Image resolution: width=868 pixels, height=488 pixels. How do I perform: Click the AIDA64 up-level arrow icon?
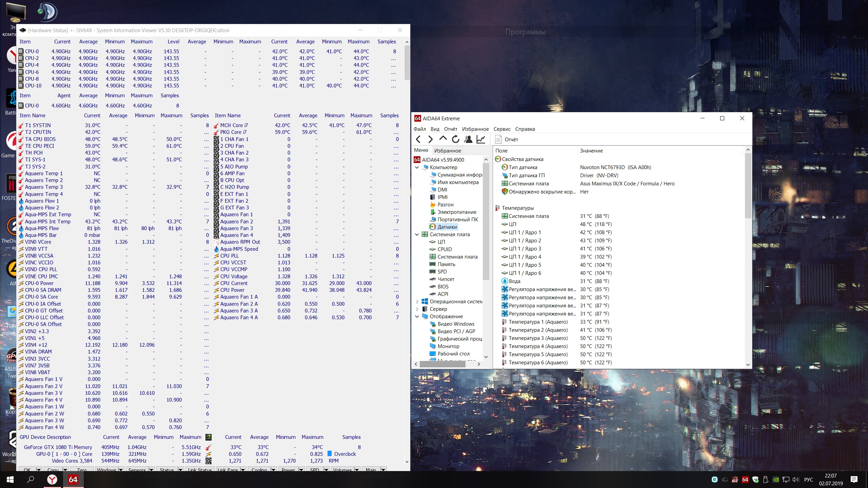click(443, 139)
